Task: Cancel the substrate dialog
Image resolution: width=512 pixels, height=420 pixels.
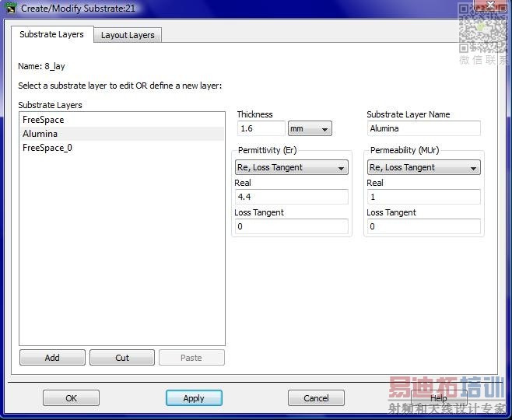Action: click(x=316, y=398)
